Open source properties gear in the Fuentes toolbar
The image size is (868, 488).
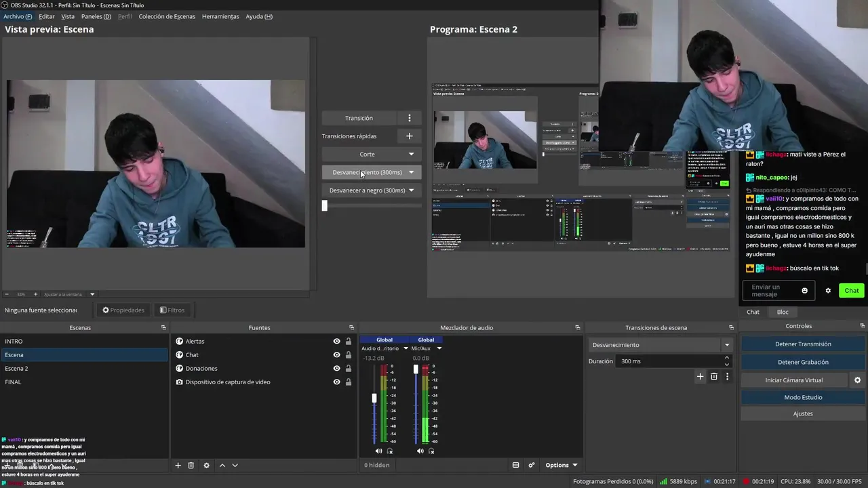click(x=207, y=466)
